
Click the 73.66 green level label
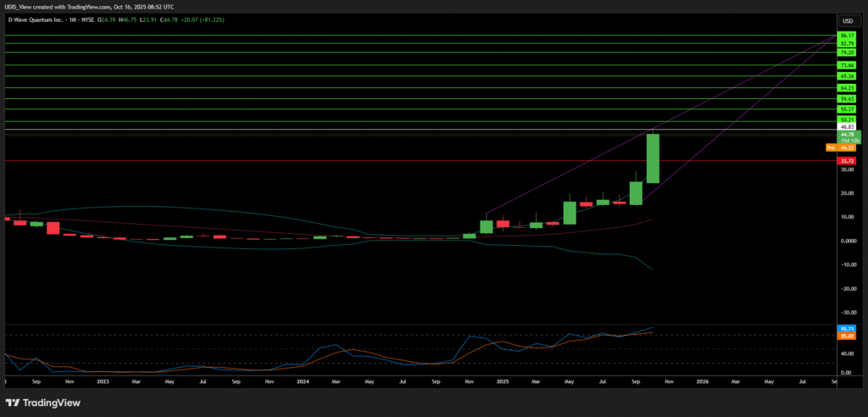coord(846,65)
